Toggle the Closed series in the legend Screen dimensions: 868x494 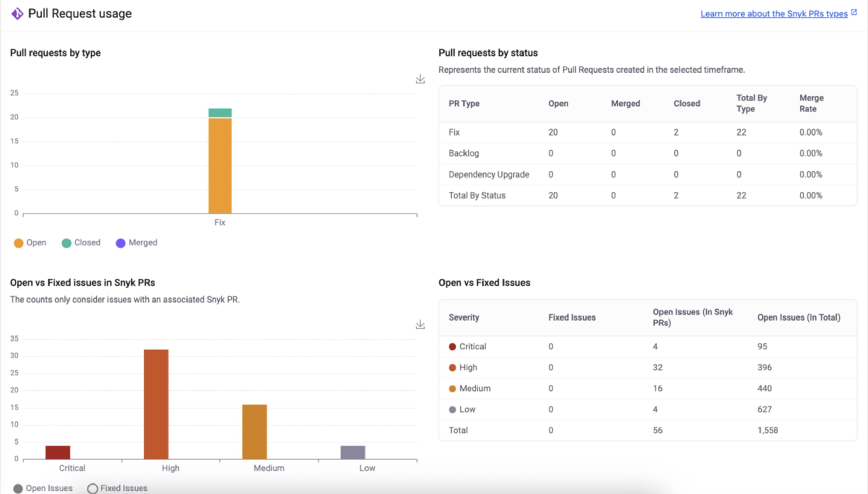81,243
